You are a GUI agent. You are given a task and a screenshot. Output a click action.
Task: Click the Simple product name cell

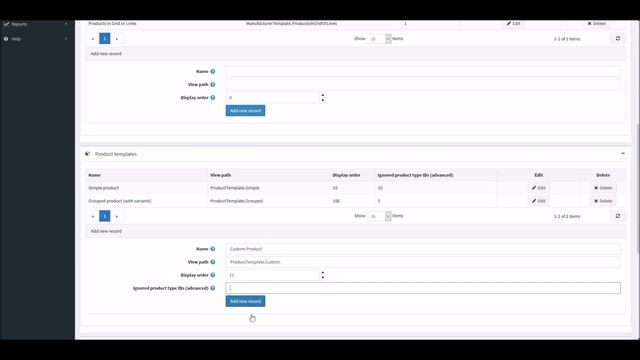pos(104,188)
